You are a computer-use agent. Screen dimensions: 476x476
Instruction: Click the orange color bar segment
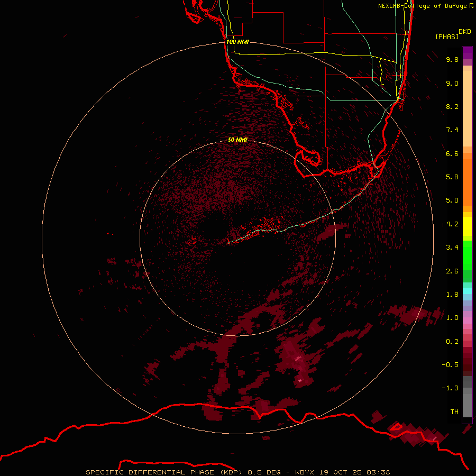[467, 182]
